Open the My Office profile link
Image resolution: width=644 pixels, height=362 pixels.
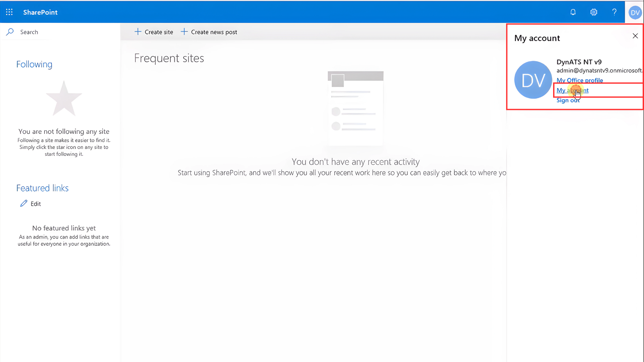tap(580, 80)
